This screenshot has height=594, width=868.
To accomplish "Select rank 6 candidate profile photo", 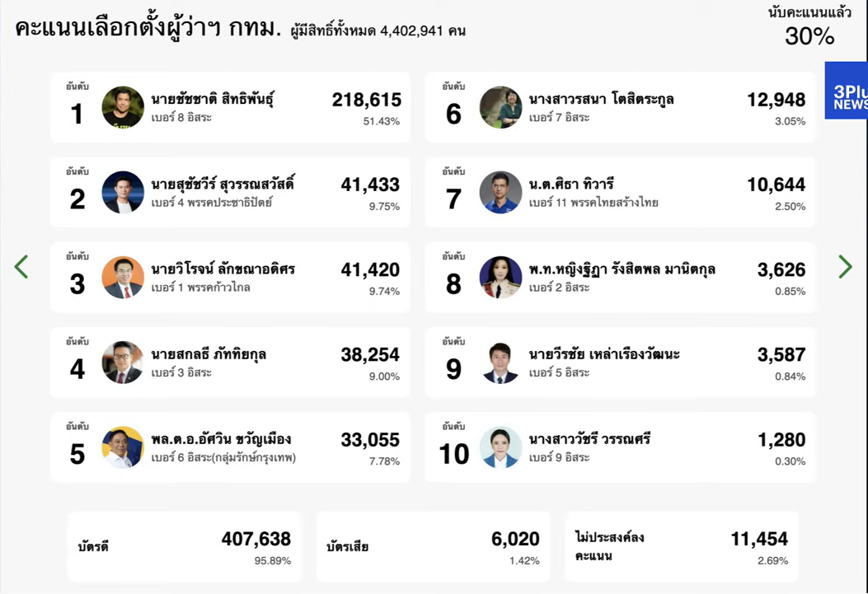I will click(x=500, y=107).
